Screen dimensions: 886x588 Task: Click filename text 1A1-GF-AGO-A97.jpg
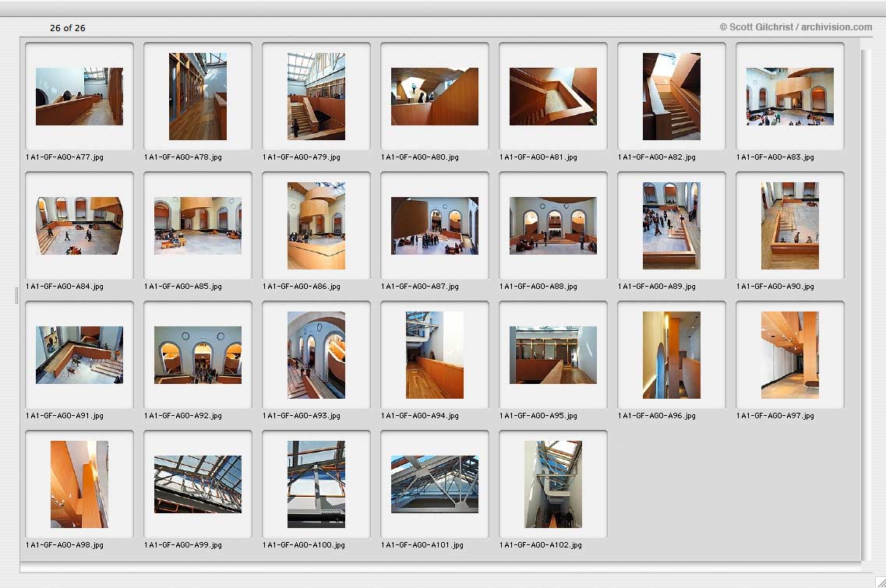(775, 416)
